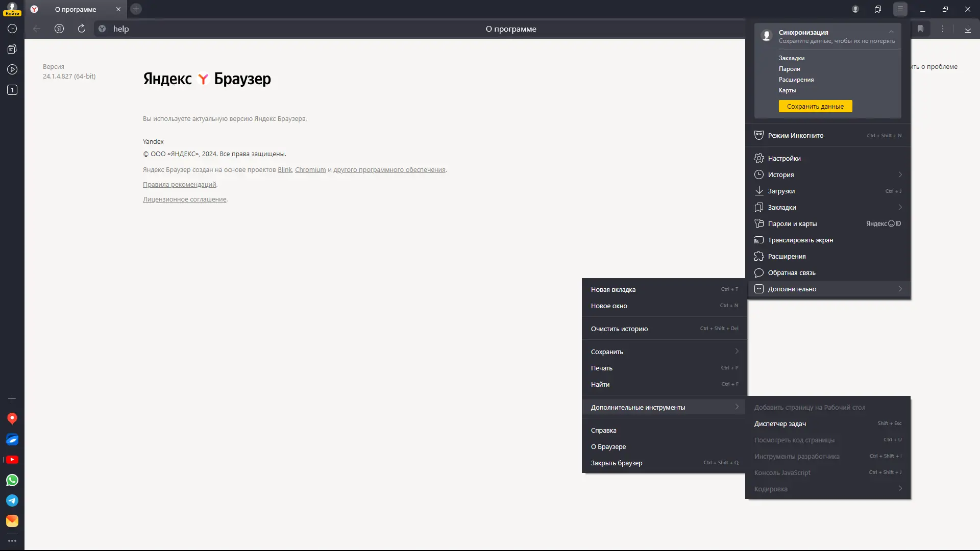This screenshot has height=551, width=980.
Task: Open Yandex Maps pin icon in sidebar
Action: pyautogui.click(x=12, y=419)
